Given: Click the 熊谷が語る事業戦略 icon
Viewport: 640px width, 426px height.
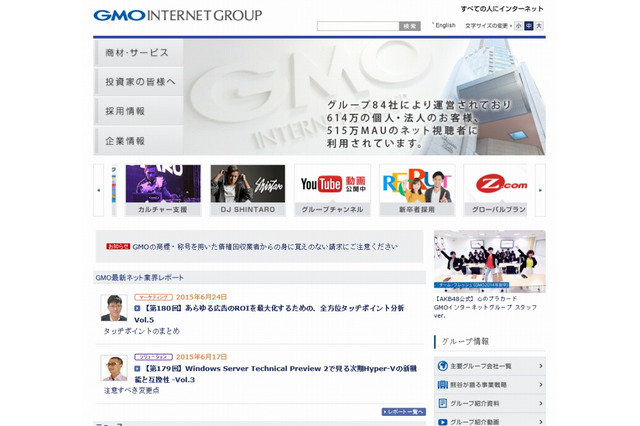Looking at the screenshot, I should (442, 384).
